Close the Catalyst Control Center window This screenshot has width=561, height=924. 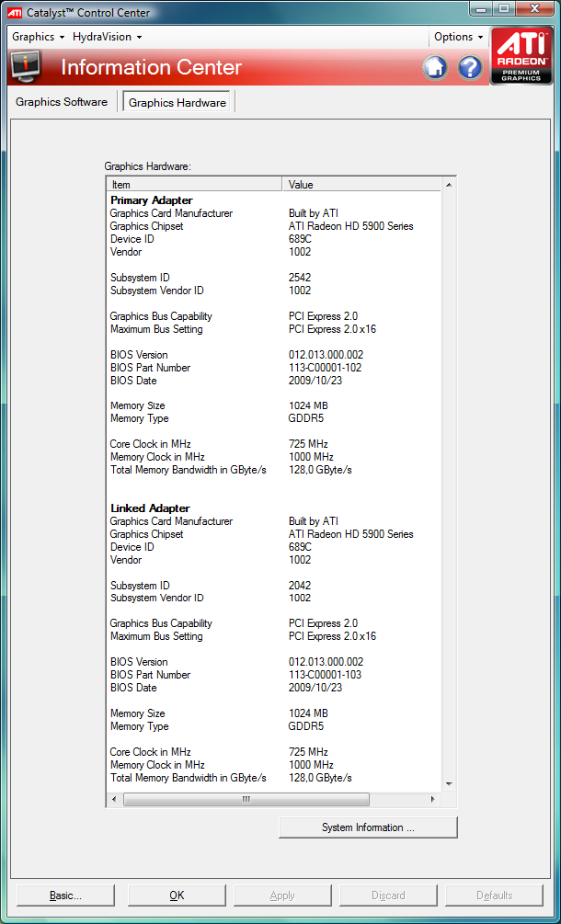(x=534, y=9)
